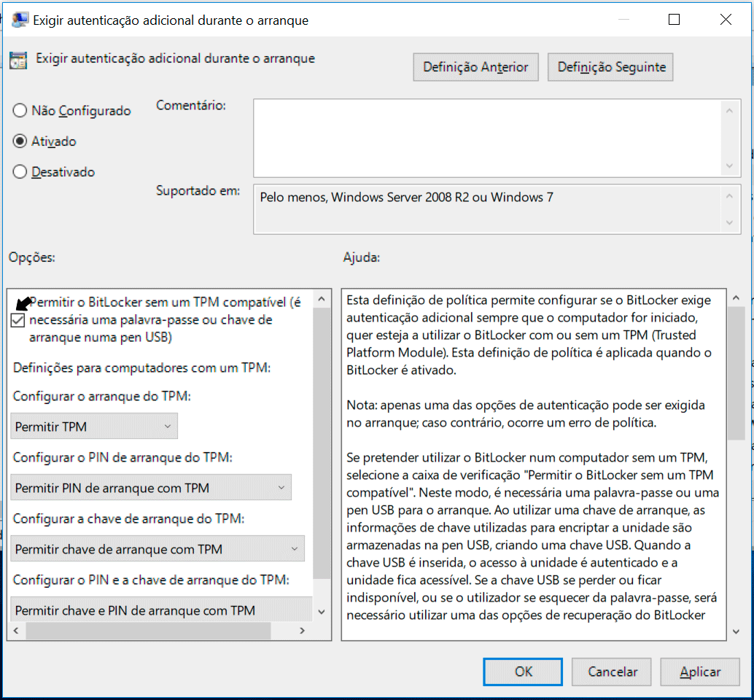The width and height of the screenshot is (754, 700).
Task: Click the policy window icon in title bar
Action: click(x=19, y=20)
